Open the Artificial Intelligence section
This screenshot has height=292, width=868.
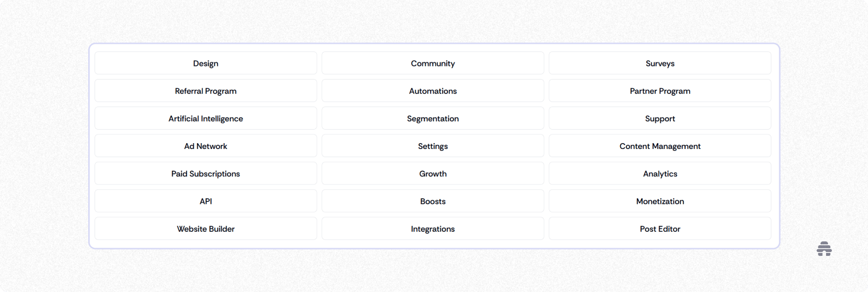(205, 118)
